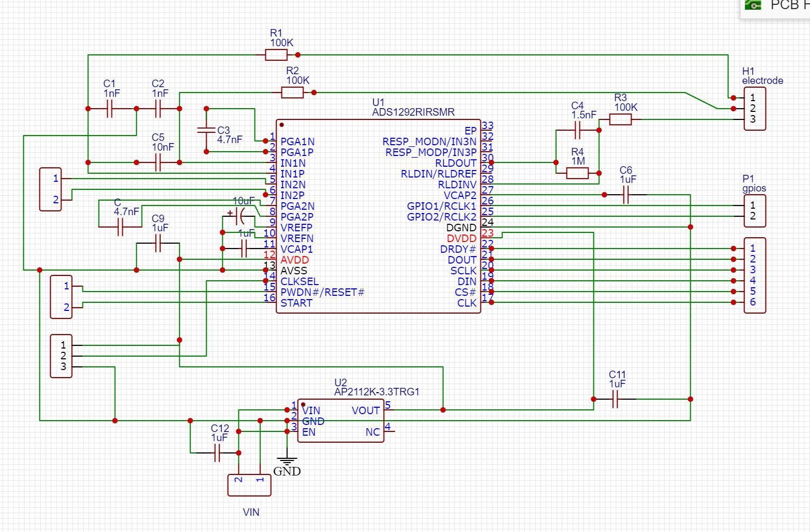Click the U2 designator label

pos(341,382)
